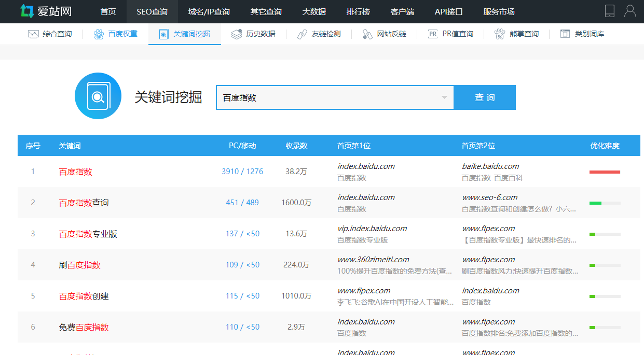Click PC/mobile value 109 / <50
This screenshot has width=644, height=355.
[242, 265]
